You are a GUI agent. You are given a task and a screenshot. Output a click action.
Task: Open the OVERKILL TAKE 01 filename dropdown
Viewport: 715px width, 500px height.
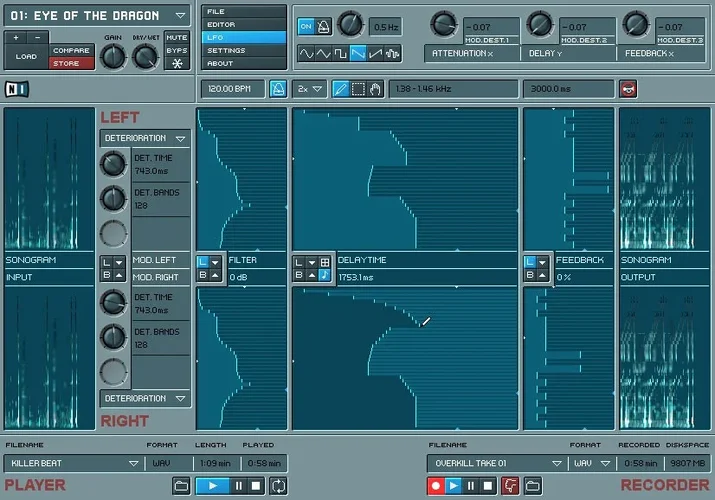pyautogui.click(x=557, y=464)
